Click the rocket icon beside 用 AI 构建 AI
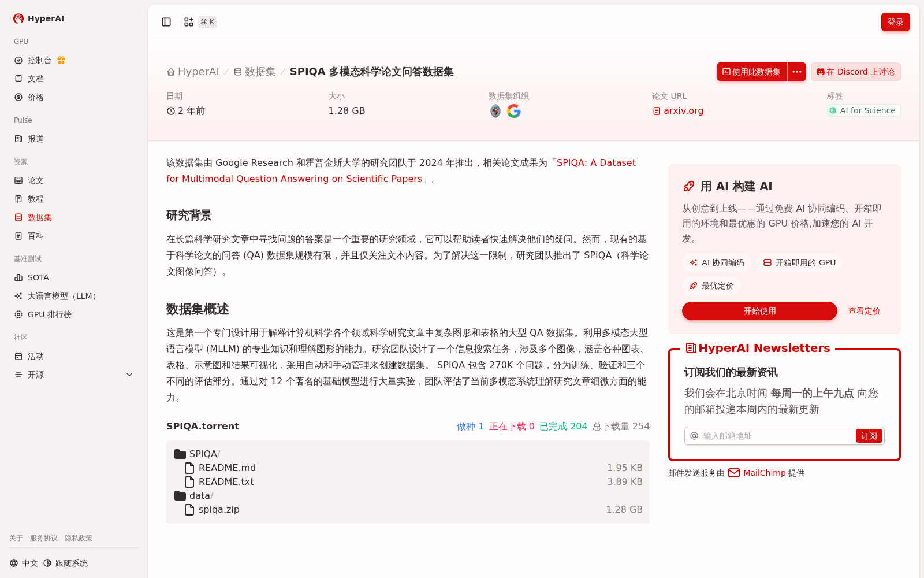Viewport: 924px width, 578px height. (x=689, y=186)
